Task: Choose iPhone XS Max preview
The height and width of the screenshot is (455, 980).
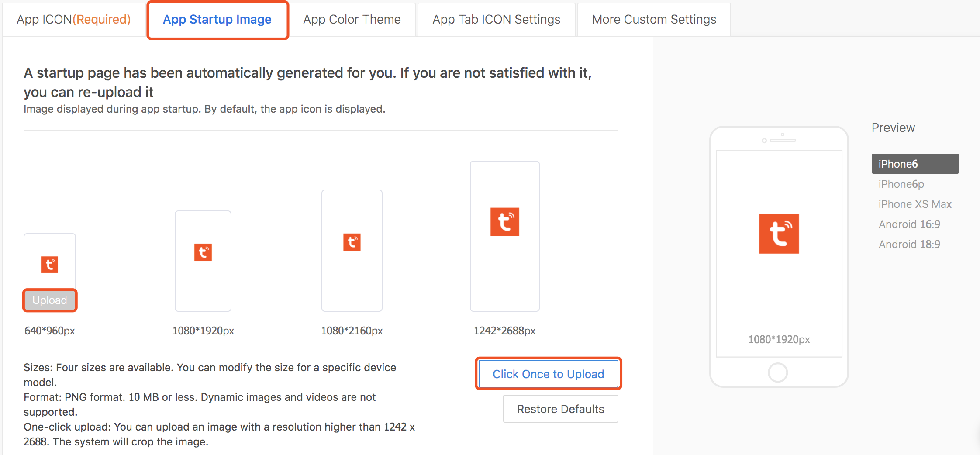Action: coord(915,204)
